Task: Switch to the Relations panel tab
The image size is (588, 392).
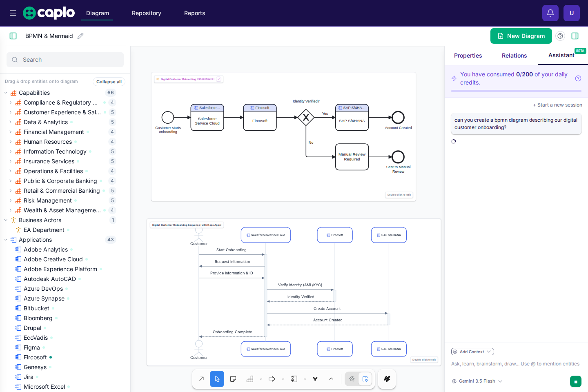Action: pyautogui.click(x=514, y=56)
